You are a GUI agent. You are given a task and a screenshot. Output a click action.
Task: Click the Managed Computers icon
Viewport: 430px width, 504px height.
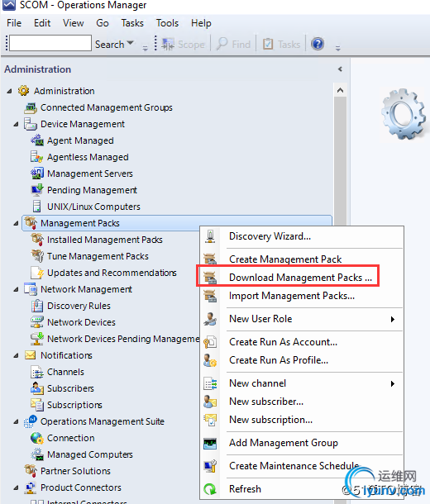[37, 454]
